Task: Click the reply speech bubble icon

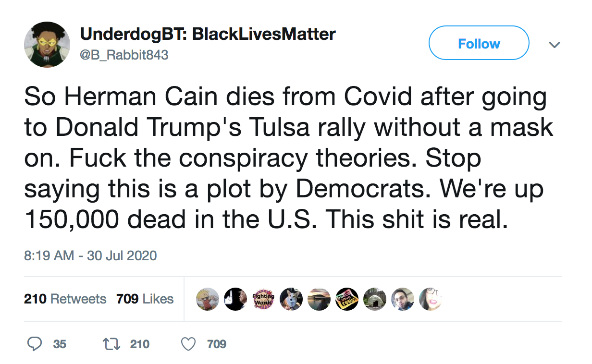Action: [34, 344]
